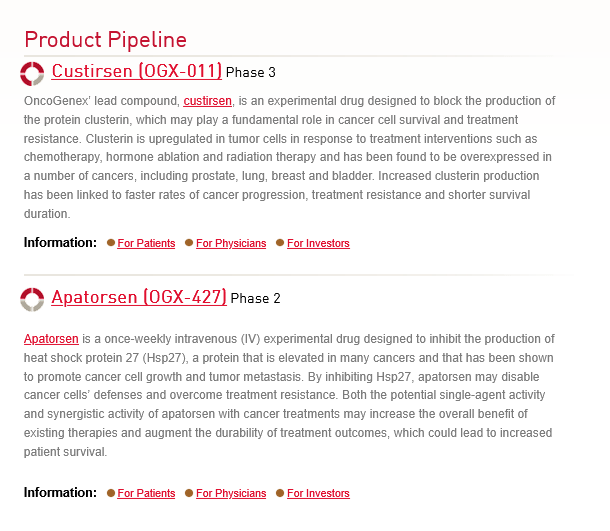The width and height of the screenshot is (610, 531).
Task: Click the circular logo icon beside Custirsen
Action: [33, 73]
